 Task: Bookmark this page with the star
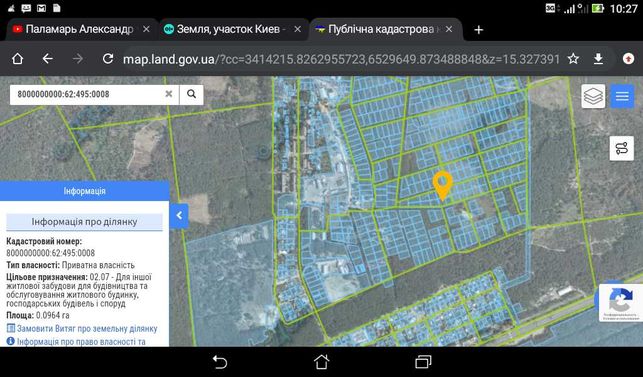point(573,59)
